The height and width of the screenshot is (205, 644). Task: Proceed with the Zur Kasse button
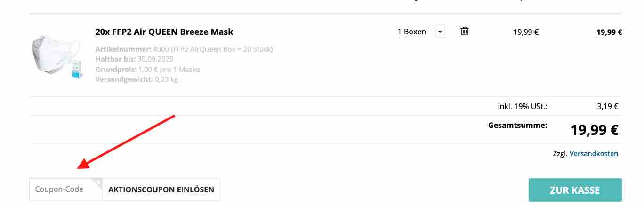(575, 190)
